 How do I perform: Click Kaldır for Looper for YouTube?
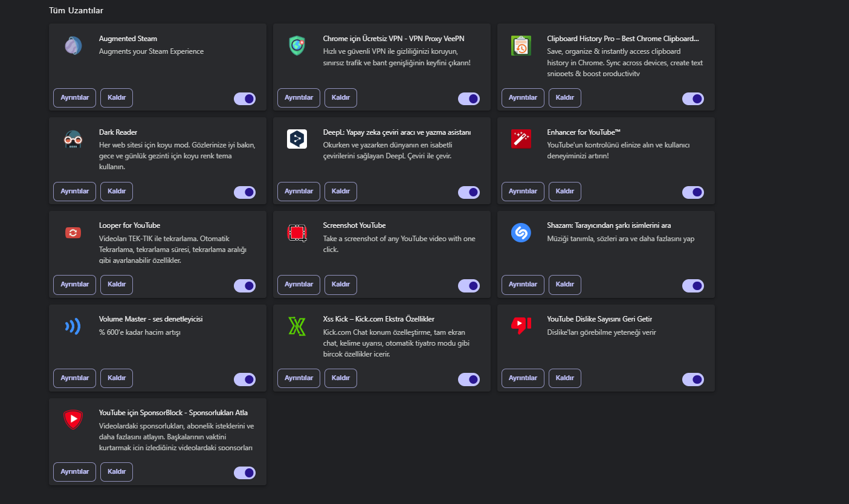coord(117,285)
